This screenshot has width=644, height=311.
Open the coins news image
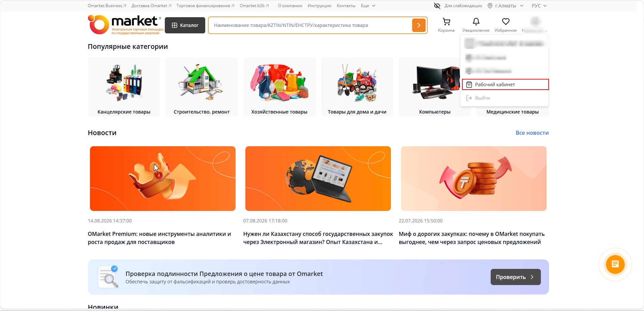pos(474,179)
